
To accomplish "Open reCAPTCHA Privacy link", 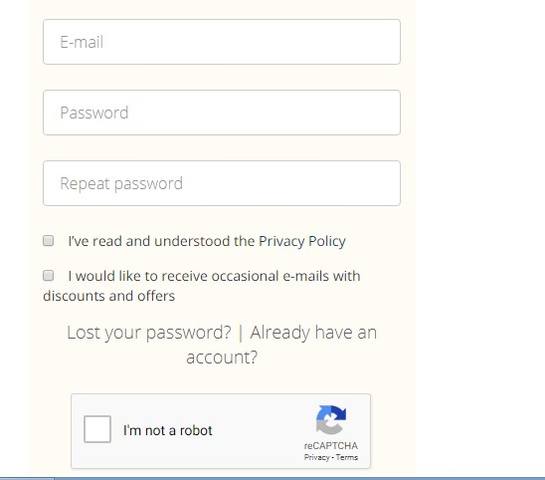I will 316,457.
